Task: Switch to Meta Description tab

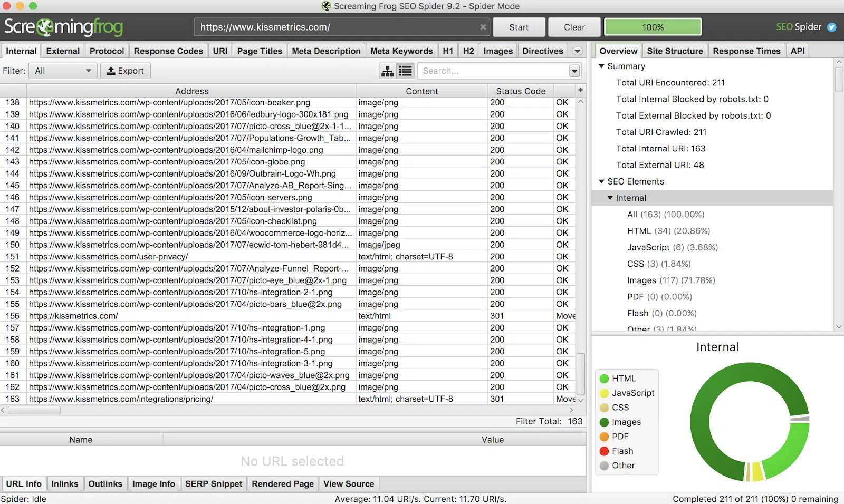Action: 326,51
